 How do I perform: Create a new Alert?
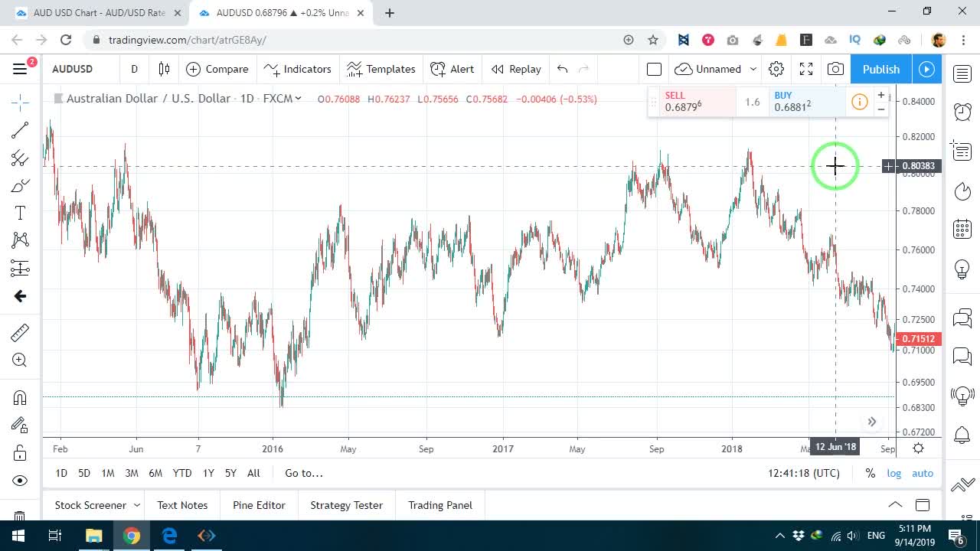pos(452,69)
